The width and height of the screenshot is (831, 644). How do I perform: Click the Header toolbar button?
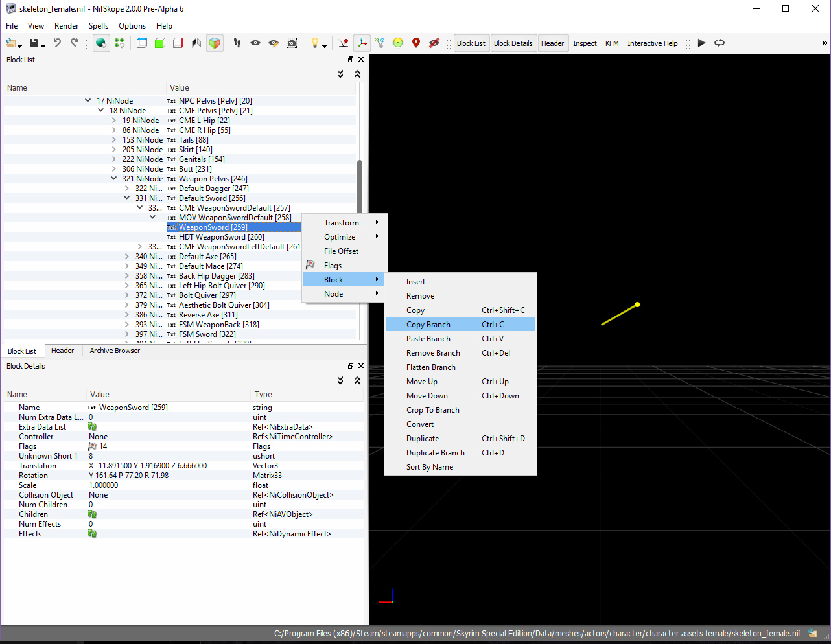tap(553, 43)
